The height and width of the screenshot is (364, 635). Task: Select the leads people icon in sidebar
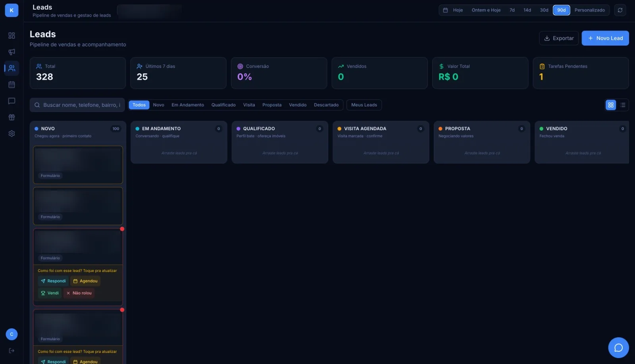(x=12, y=68)
